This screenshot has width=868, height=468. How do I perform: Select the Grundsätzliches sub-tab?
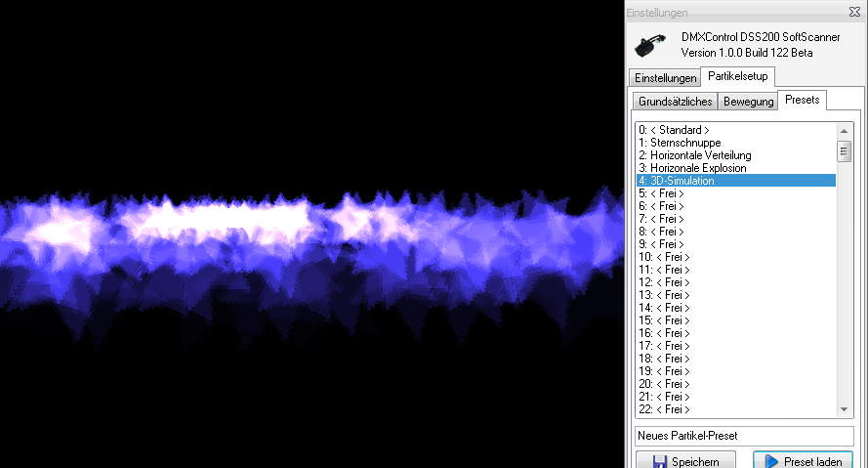676,102
